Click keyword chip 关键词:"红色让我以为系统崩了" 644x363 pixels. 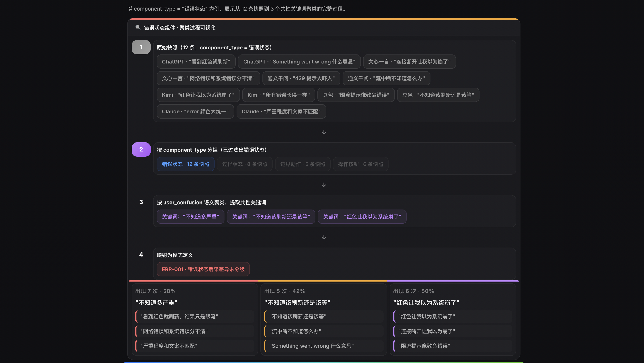click(362, 217)
